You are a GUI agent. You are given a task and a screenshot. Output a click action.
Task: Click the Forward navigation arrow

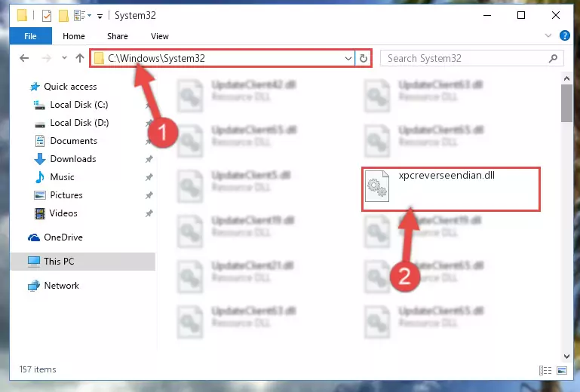[x=47, y=58]
